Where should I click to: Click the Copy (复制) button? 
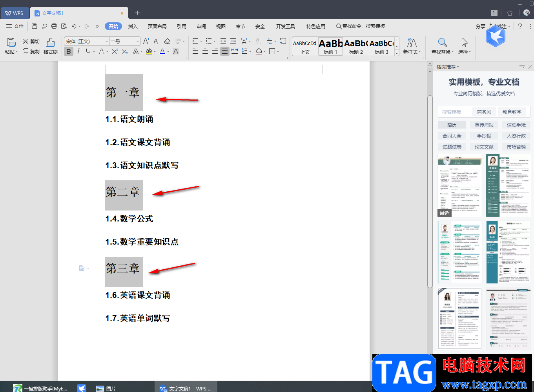[31, 51]
